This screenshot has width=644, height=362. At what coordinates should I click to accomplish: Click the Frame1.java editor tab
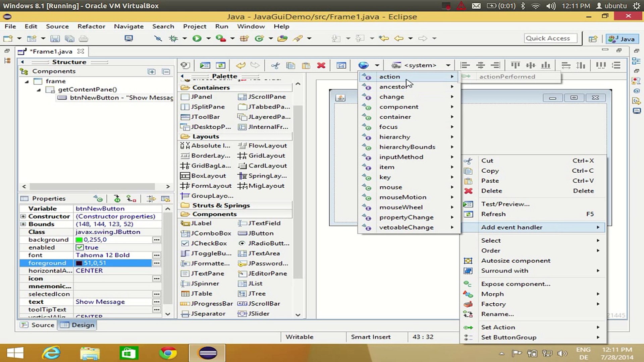click(51, 52)
